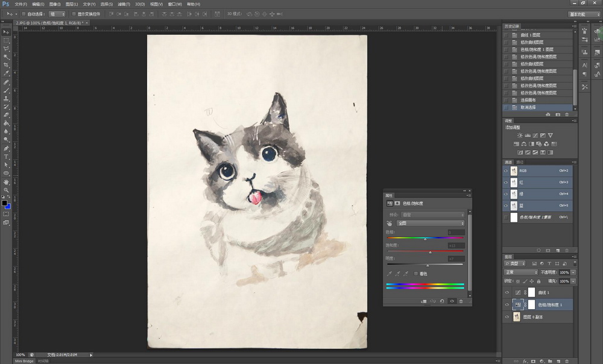Viewport: 603px width, 364px height.
Task: Open the color range 全图 dropdown
Action: 431,224
